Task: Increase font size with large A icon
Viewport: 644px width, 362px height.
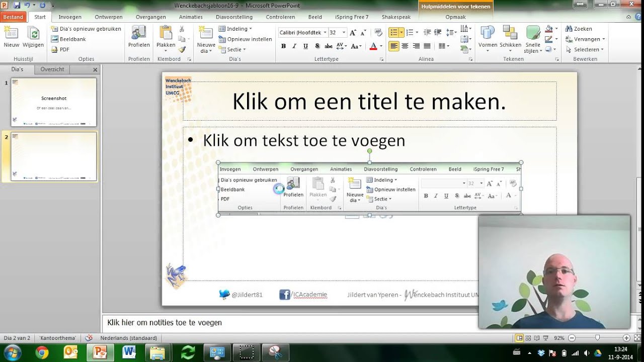Action: click(x=353, y=32)
